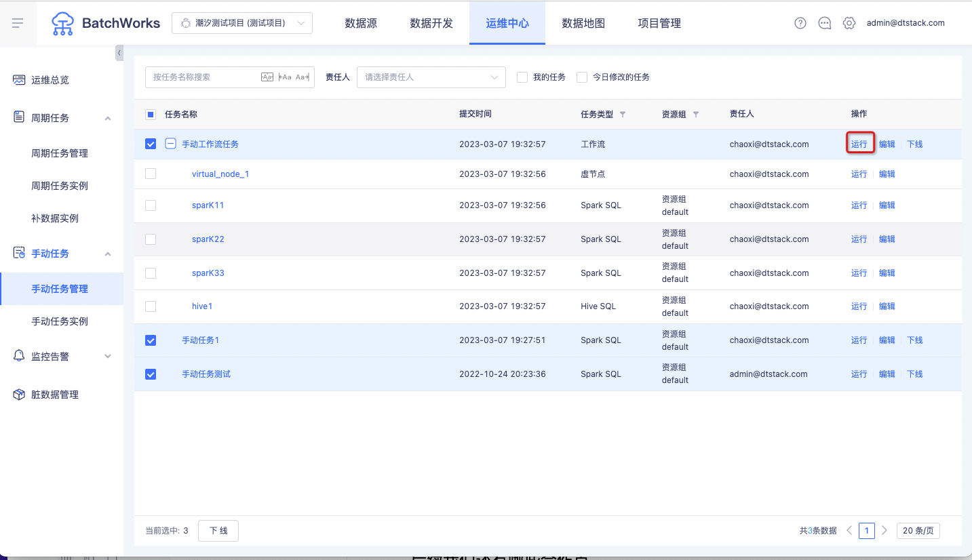Open the 20 条/页 page size dropdown

click(x=918, y=531)
